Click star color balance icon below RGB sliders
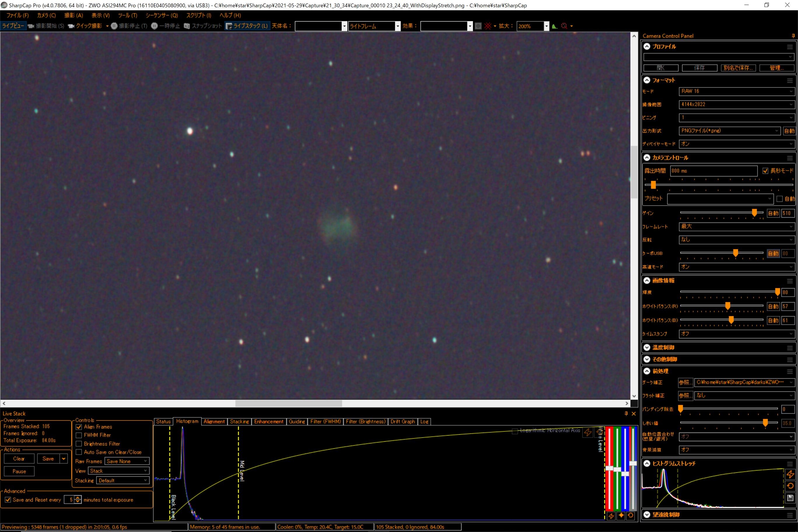This screenshot has width=798, height=532. 621,515
